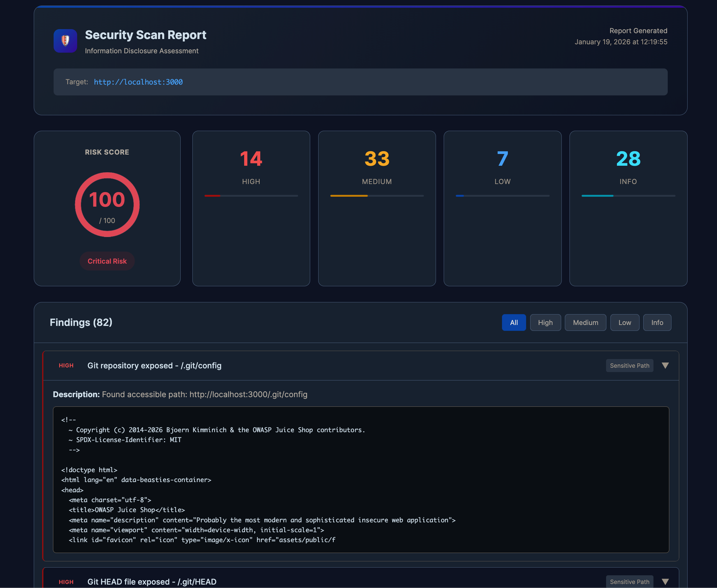The image size is (717, 588).
Task: Click the risk score 100 circular gauge
Action: [x=107, y=204]
